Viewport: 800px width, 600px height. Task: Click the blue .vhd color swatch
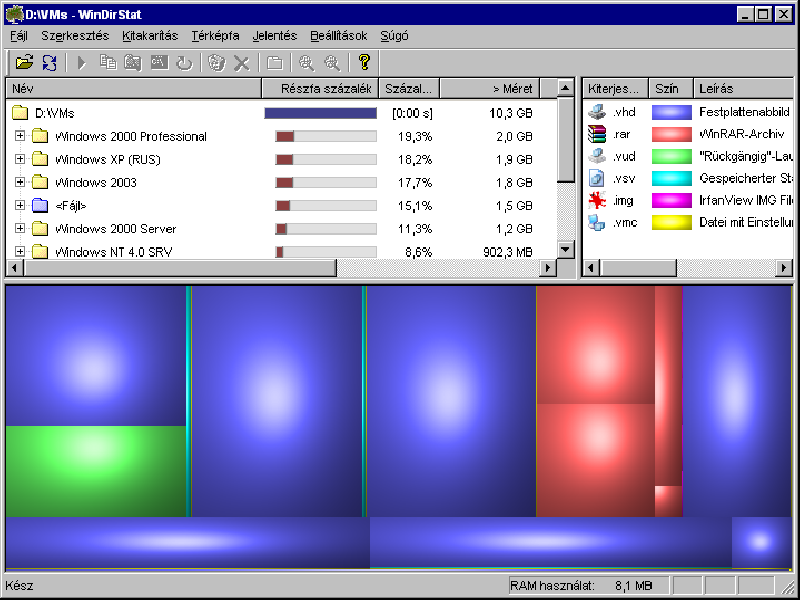click(672, 112)
